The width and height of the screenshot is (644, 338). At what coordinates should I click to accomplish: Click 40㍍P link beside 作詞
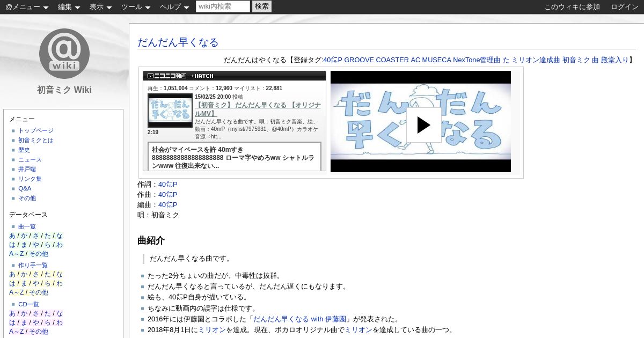(167, 185)
